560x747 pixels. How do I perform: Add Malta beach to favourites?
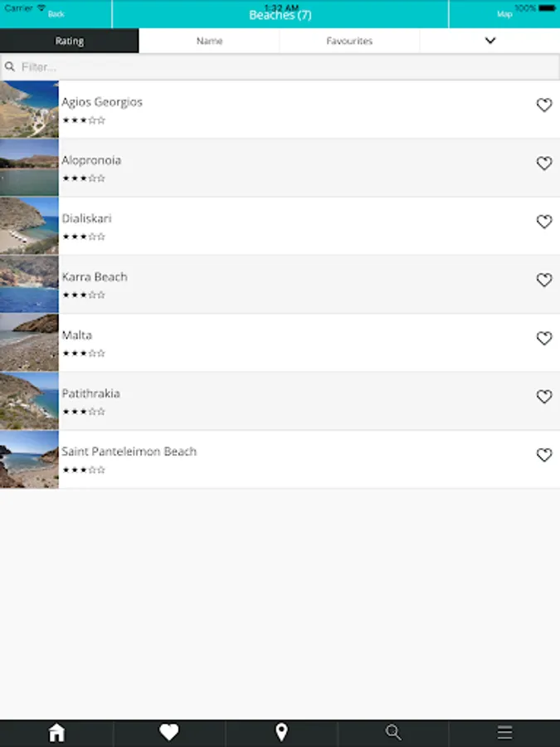[x=544, y=339]
